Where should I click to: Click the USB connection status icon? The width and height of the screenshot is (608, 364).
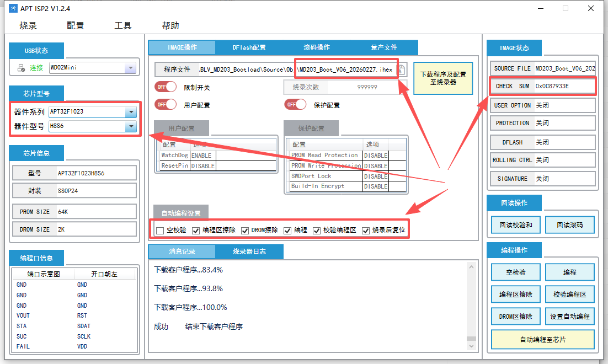21,68
